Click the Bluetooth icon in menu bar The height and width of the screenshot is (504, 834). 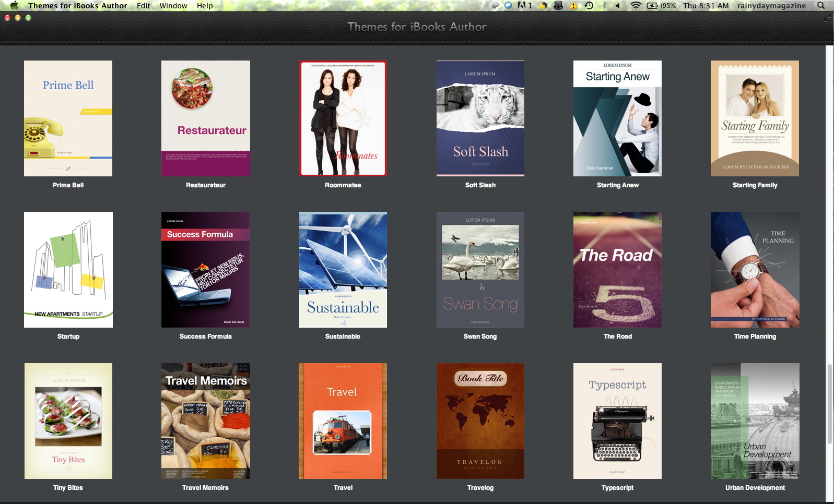click(605, 6)
